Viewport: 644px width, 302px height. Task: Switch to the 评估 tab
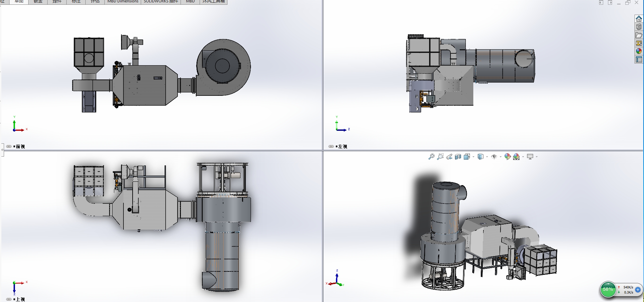[x=95, y=2]
